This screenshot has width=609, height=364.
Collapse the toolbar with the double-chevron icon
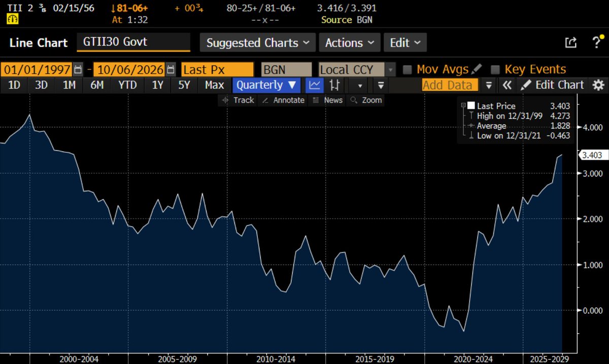tap(506, 85)
